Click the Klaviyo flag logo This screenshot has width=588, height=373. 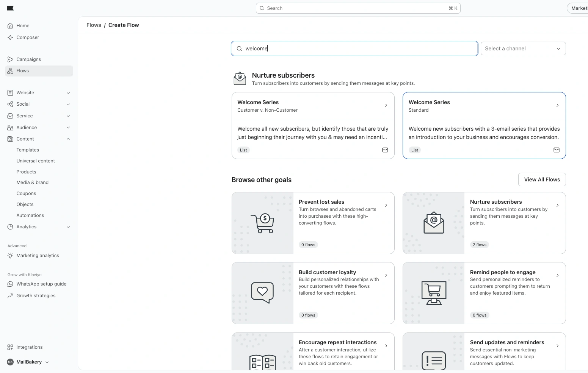pos(11,8)
